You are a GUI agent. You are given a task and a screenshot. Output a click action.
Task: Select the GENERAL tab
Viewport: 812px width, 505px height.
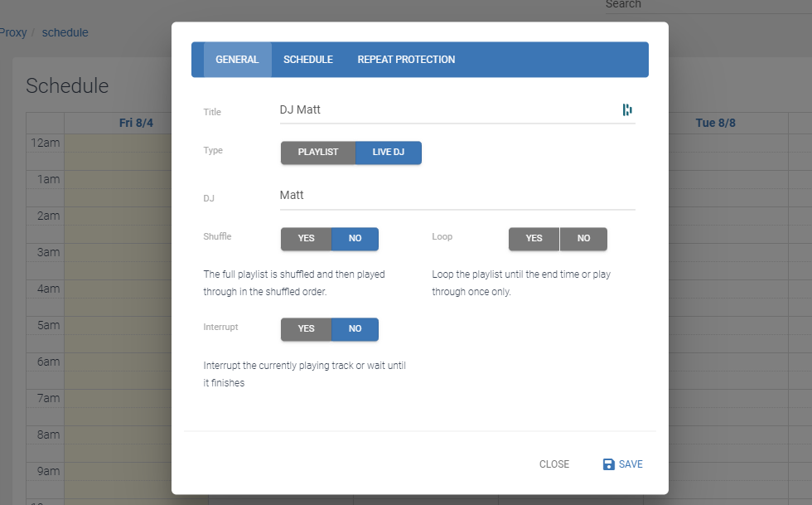click(x=237, y=60)
